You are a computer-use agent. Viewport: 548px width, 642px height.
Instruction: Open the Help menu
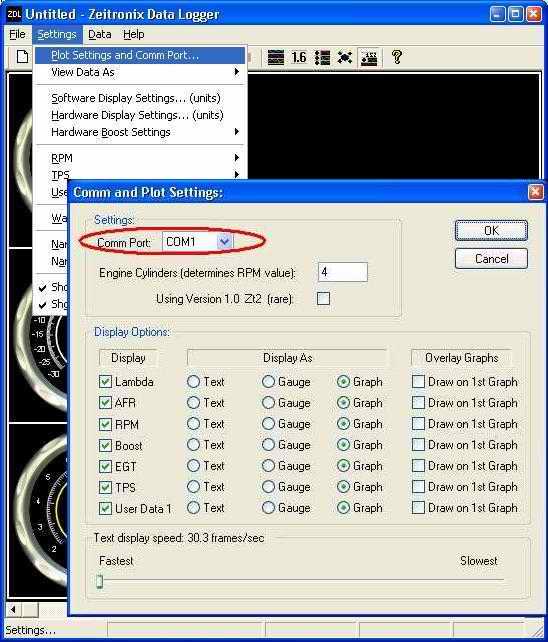(x=134, y=34)
